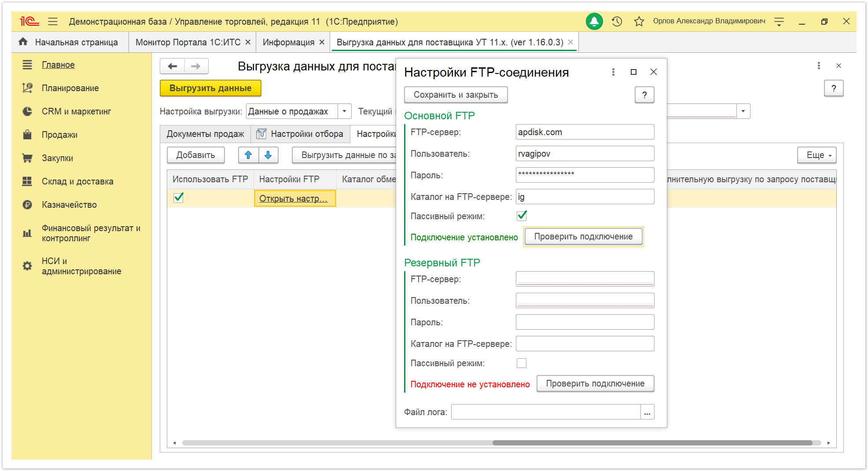Image resolution: width=868 pixels, height=471 pixels.
Task: Click scrollbar right arrow in table
Action: 828,443
